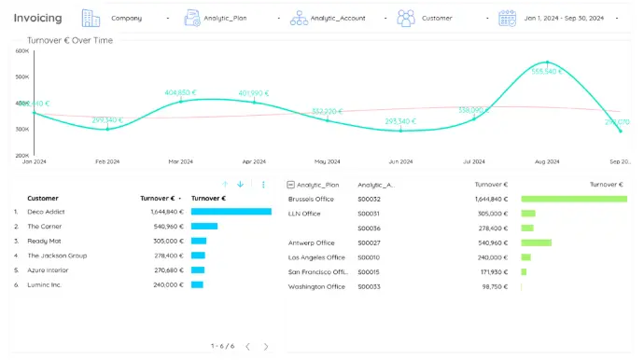The width and height of the screenshot is (644, 360).
Task: Click the Turnover € Over Time chart title
Action: [70, 40]
